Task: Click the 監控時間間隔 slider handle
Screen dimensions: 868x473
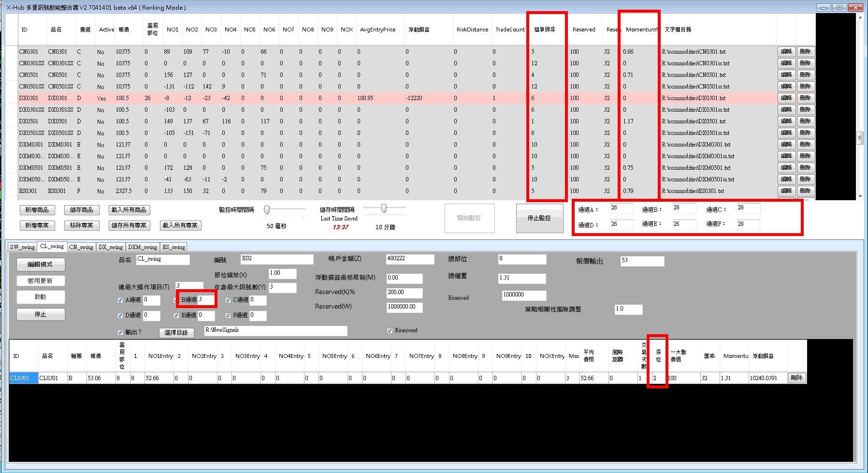Action: tap(266, 210)
